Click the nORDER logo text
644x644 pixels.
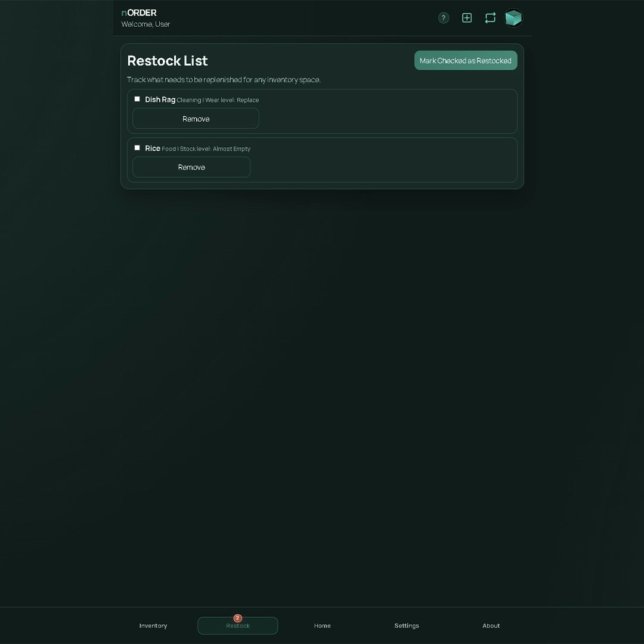click(x=139, y=13)
